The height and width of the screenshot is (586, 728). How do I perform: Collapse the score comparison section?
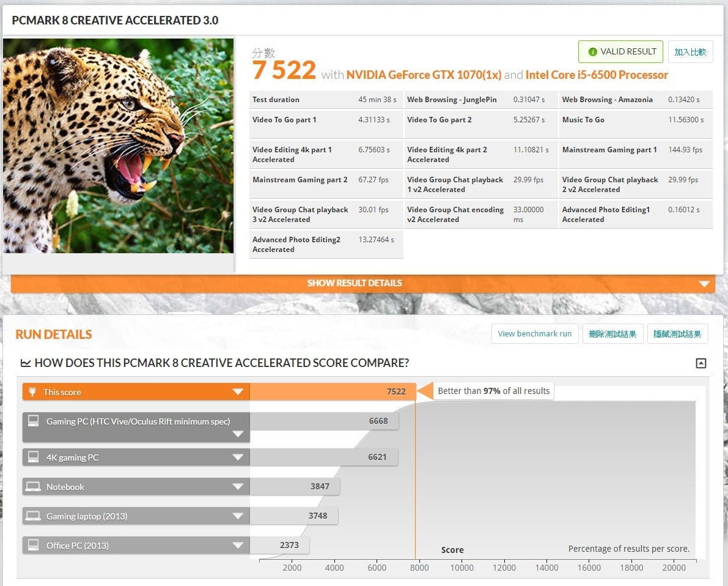(x=700, y=363)
